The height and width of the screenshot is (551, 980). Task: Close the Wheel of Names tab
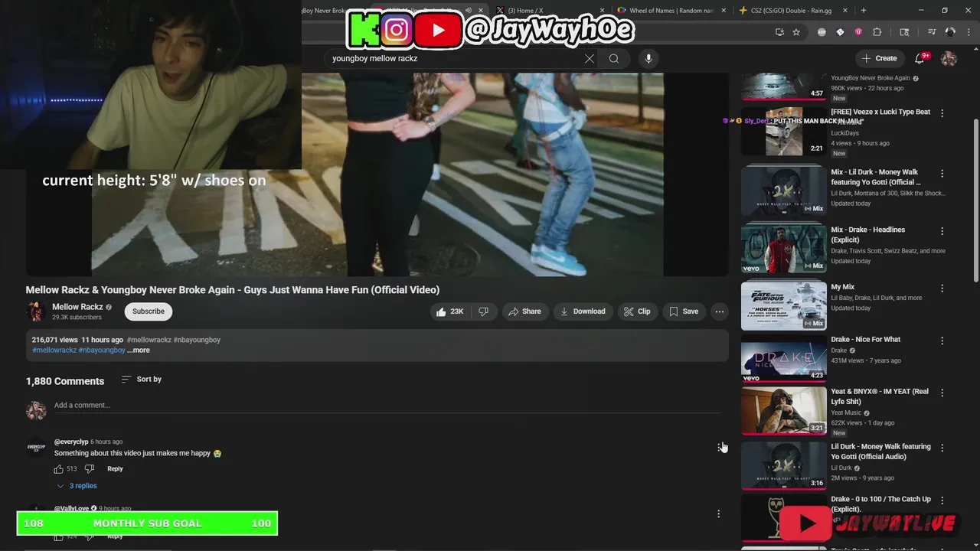[x=724, y=10]
